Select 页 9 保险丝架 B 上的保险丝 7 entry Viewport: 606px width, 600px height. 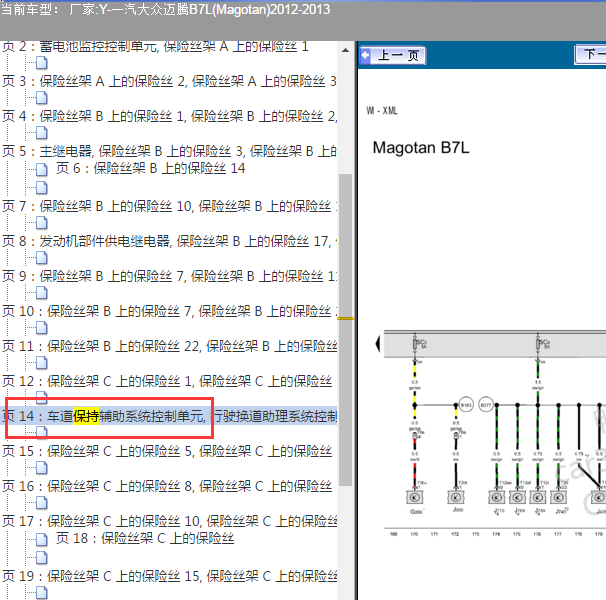pos(169,276)
